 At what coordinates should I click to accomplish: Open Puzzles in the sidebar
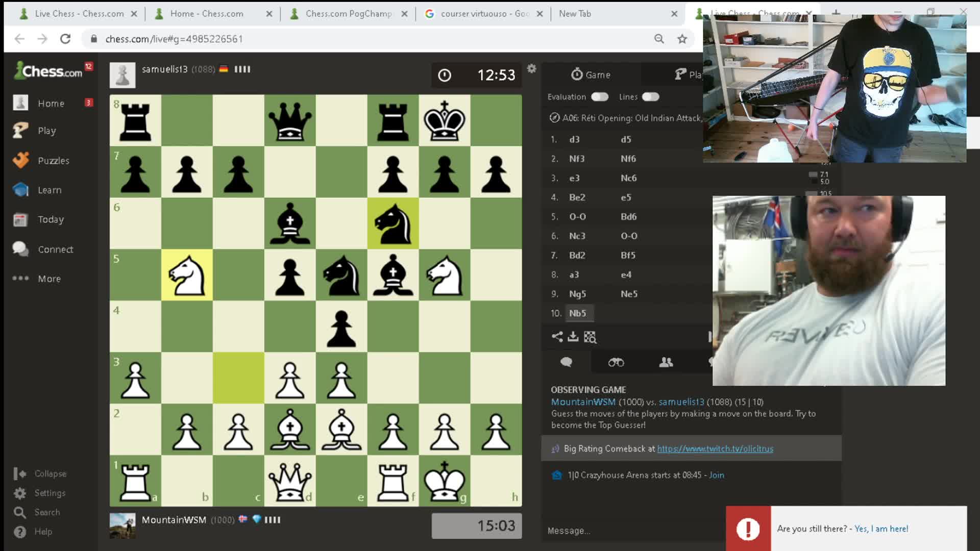53,160
